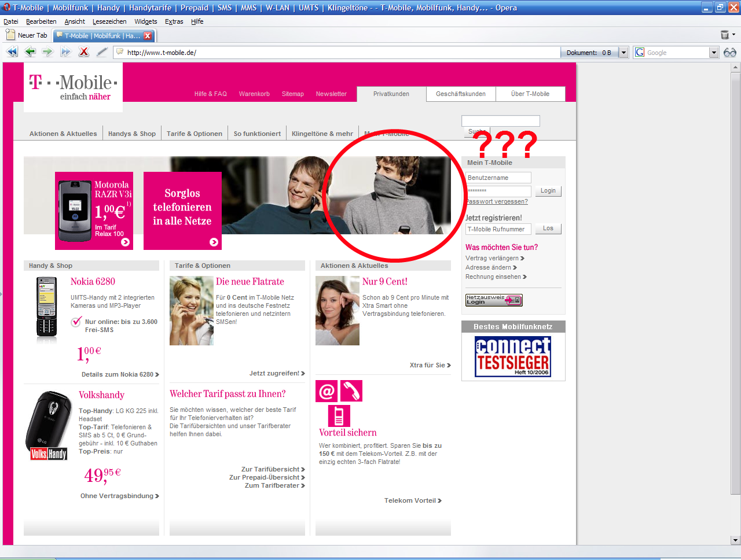
Task: Open the Extras menu
Action: (174, 21)
